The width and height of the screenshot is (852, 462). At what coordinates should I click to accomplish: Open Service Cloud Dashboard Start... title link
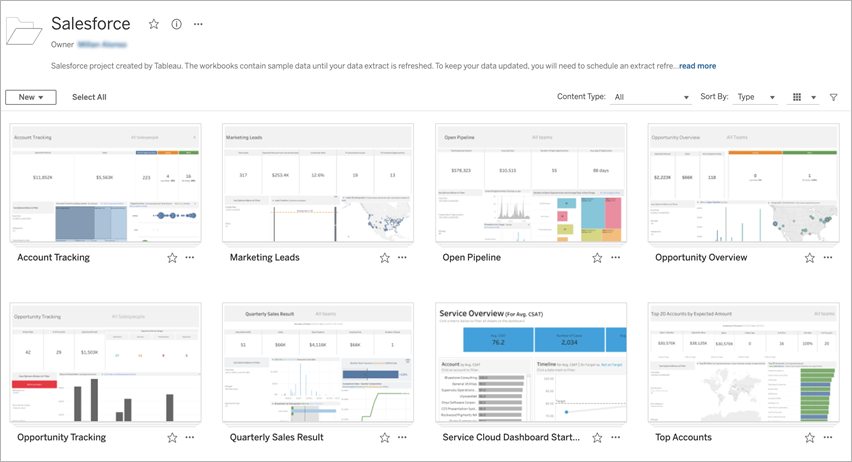click(x=511, y=438)
